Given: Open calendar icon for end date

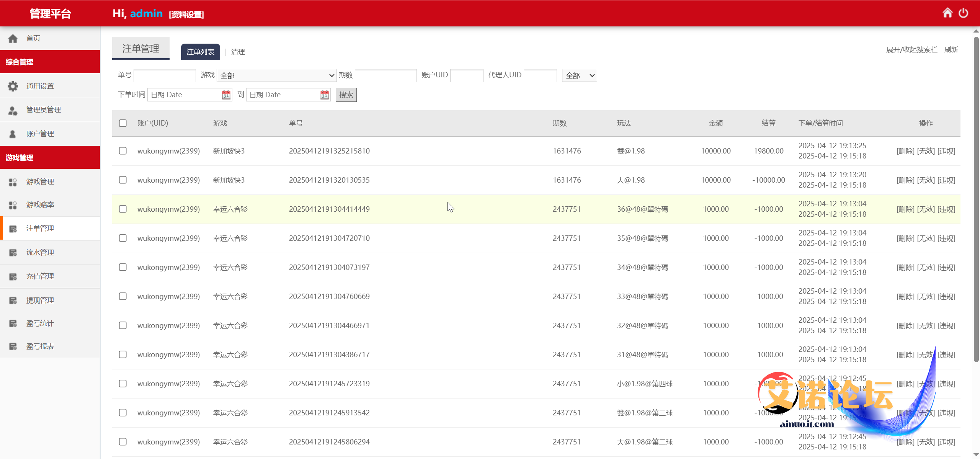Looking at the screenshot, I should pyautogui.click(x=325, y=95).
